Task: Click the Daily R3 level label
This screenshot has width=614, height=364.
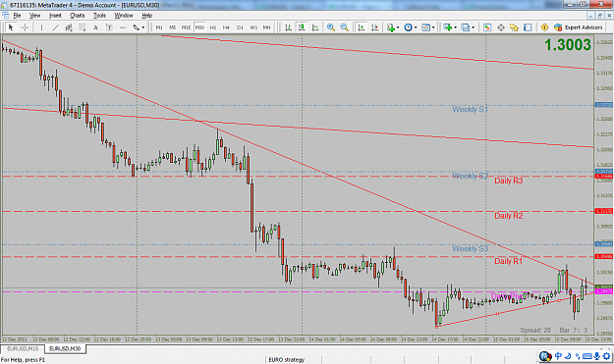Action: click(508, 181)
